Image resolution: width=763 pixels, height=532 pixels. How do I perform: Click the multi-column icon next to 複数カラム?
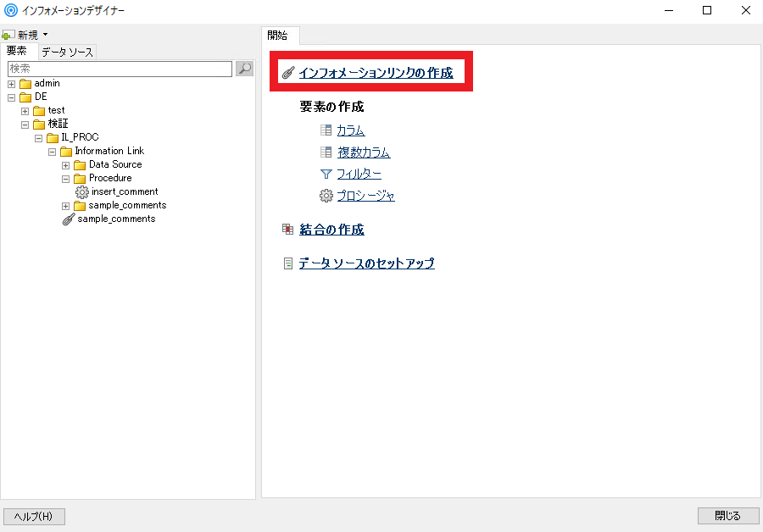pyautogui.click(x=326, y=152)
